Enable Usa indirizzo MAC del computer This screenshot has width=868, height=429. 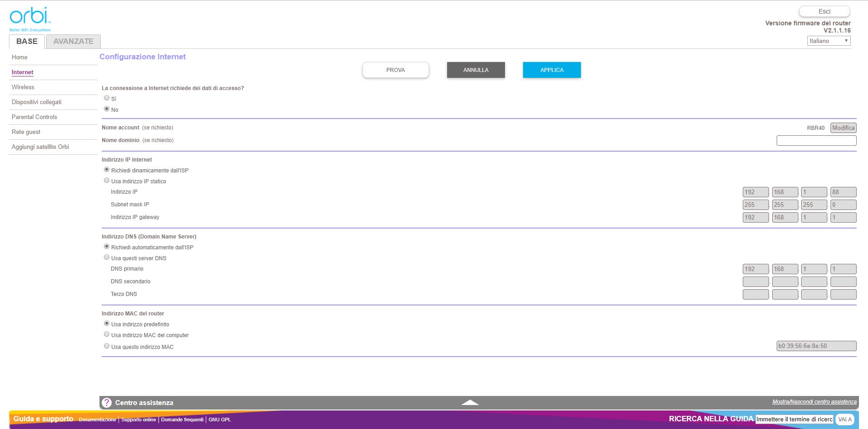coord(107,334)
